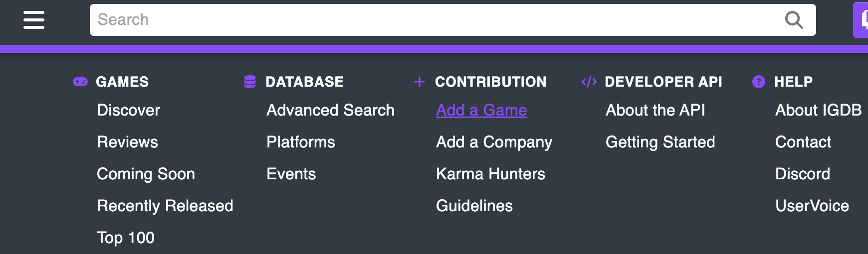Screen dimensions: 868x254
Task: Select the Add a Game link
Action: 481,110
